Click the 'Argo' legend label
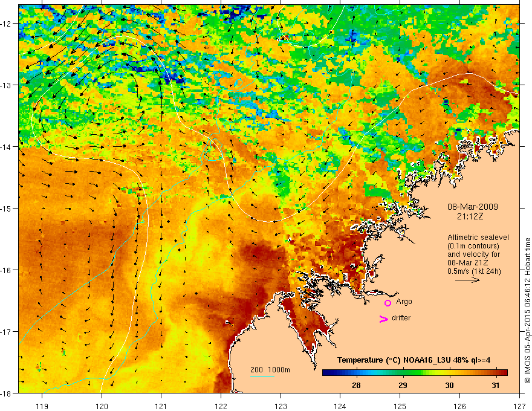This screenshot has height=411, width=532. 404,302
